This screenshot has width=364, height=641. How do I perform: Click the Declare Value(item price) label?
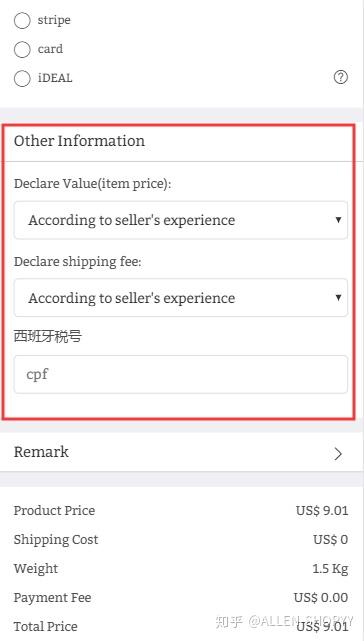pyautogui.click(x=92, y=184)
